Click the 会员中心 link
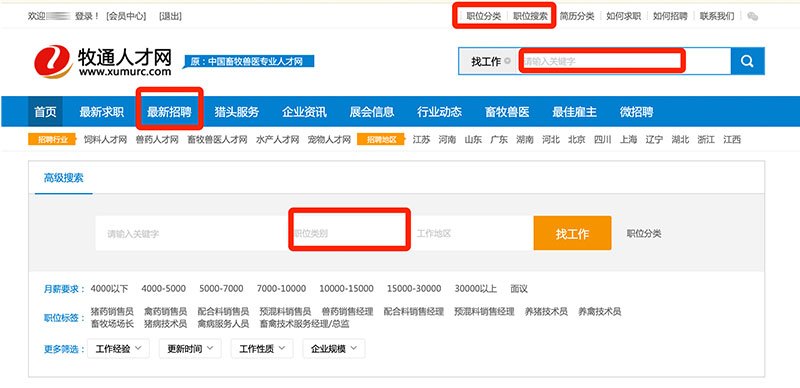800x388 pixels. 126,16
